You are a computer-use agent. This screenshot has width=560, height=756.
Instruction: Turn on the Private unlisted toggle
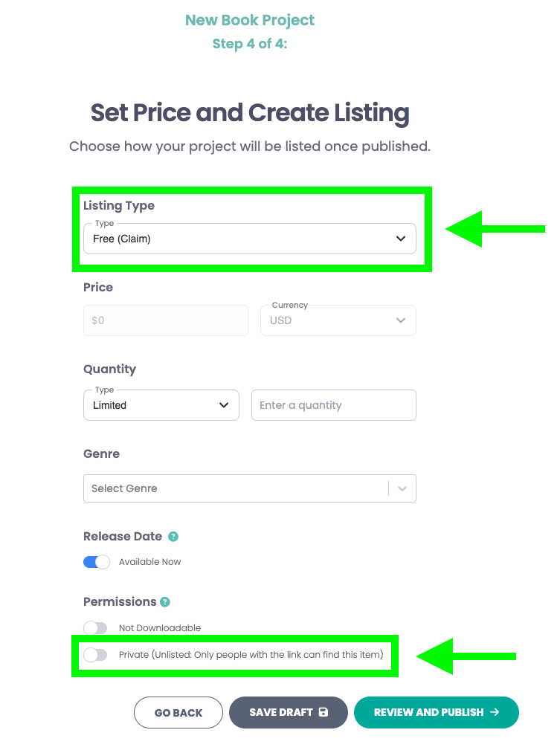95,655
